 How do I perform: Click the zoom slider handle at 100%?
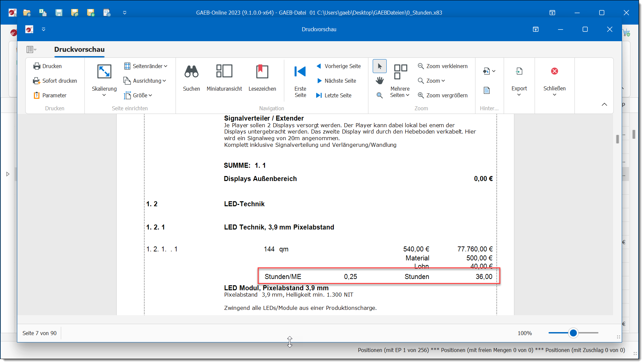point(573,333)
